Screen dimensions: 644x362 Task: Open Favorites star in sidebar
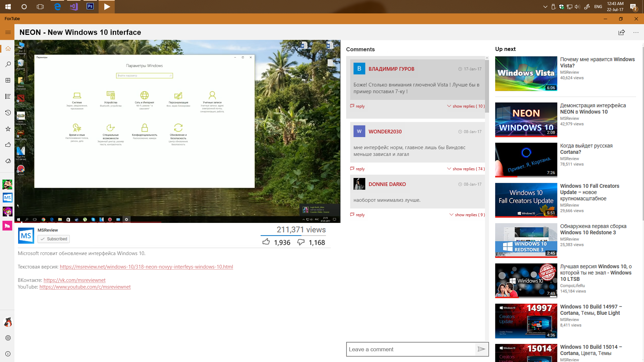(8, 129)
